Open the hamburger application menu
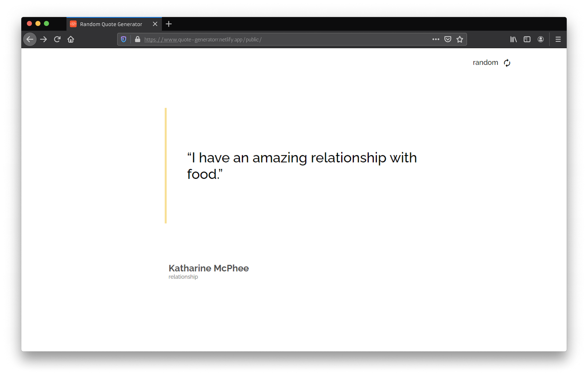588x377 pixels. [x=558, y=39]
